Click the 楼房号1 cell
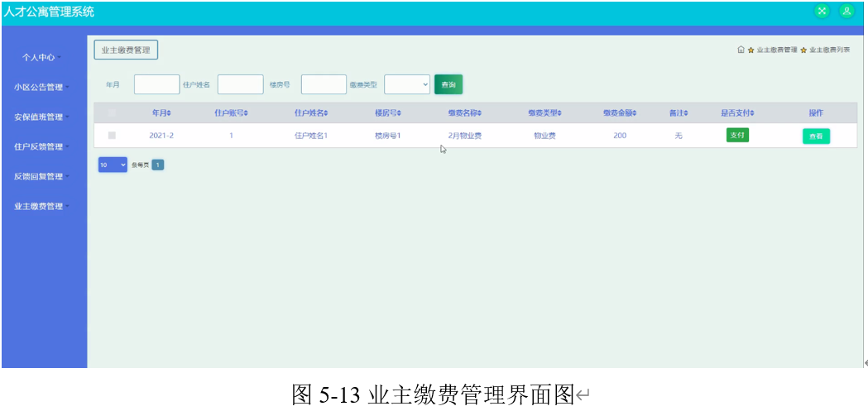The height and width of the screenshot is (411, 868). 387,135
